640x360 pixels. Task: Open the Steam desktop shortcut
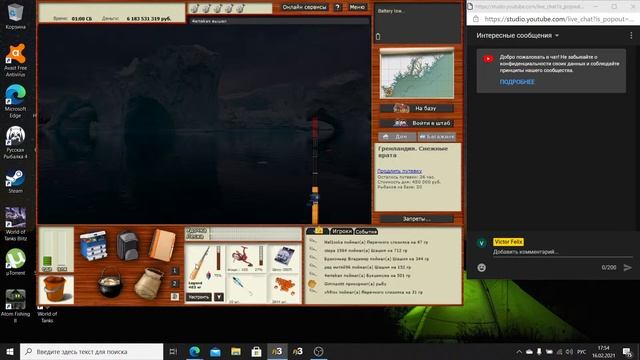(16, 181)
